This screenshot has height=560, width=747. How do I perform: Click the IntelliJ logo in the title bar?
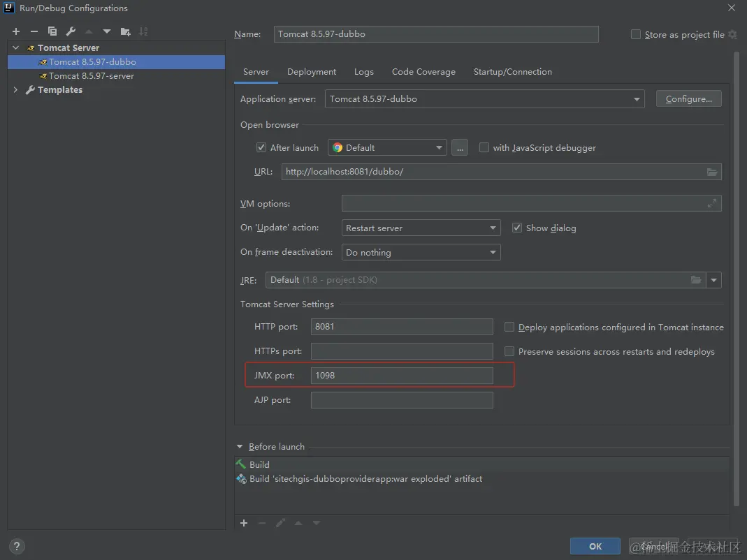(x=9, y=8)
